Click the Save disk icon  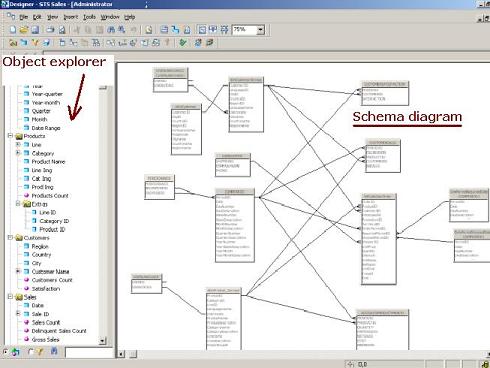35,30
